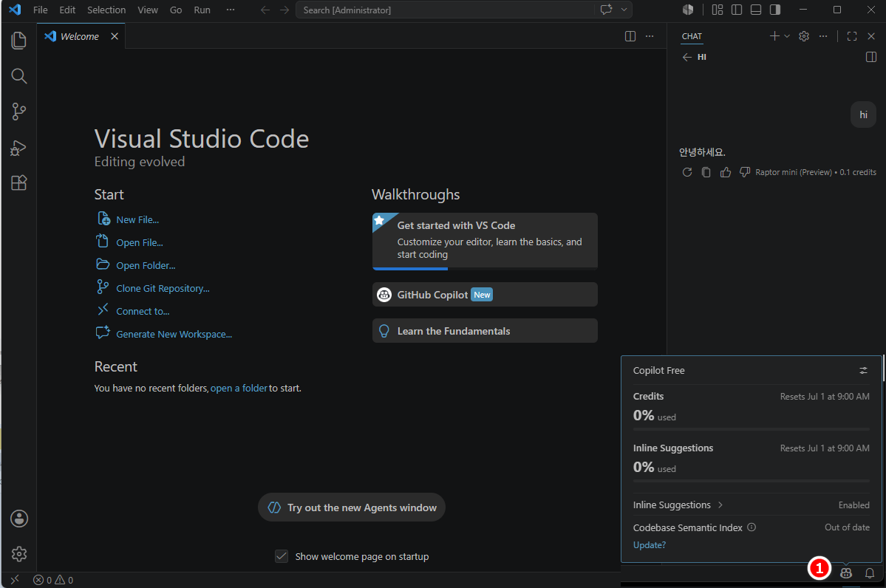This screenshot has width=886, height=588.
Task: Retry the chat response
Action: (687, 172)
